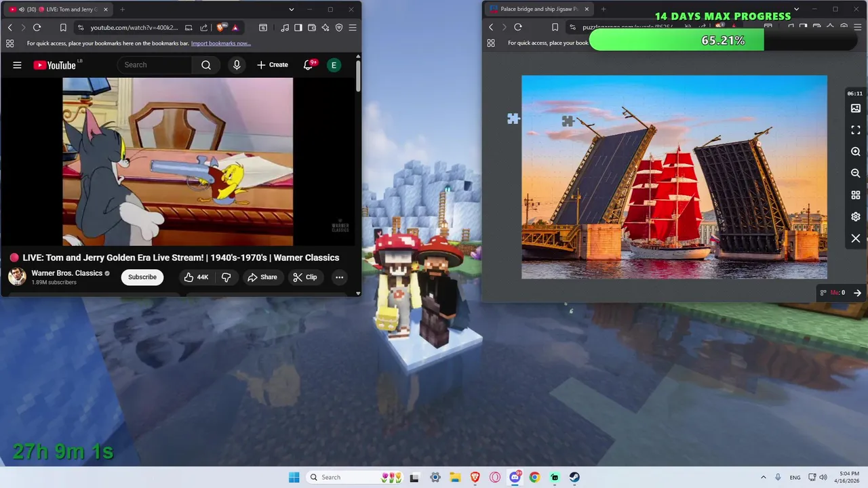Enter fullscreen in the puzzle sidebar
Screen dimensions: 868x488
pos(856,130)
